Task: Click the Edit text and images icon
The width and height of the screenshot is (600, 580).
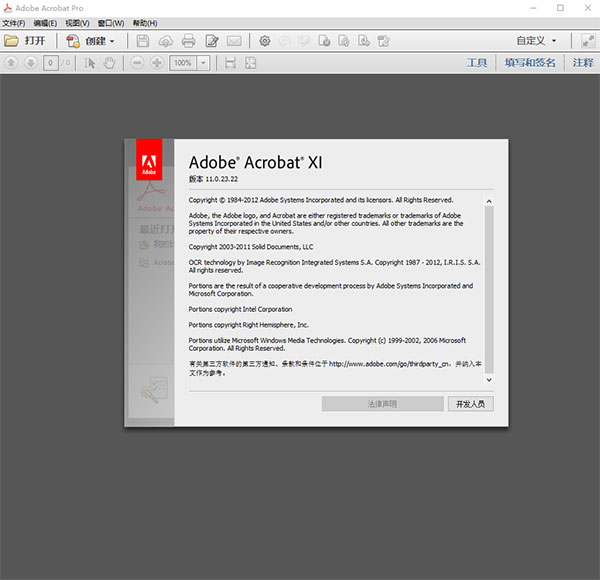Action: (212, 41)
